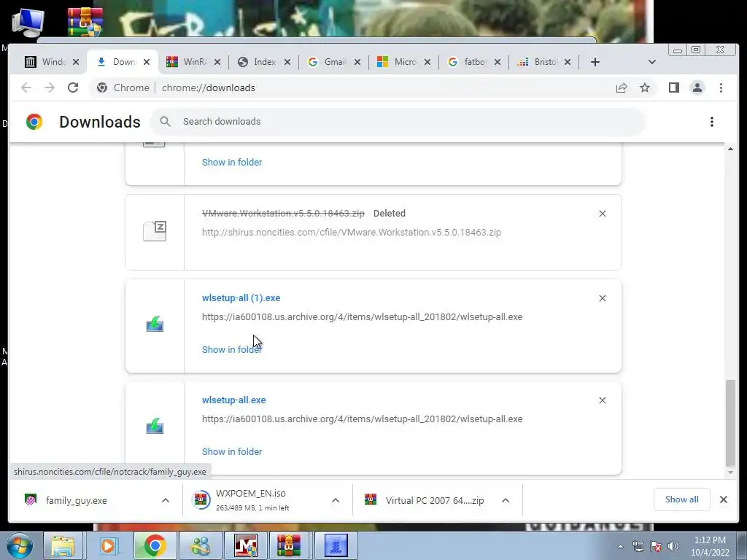
Task: Click the scrollbar up arrow
Action: [x=729, y=149]
